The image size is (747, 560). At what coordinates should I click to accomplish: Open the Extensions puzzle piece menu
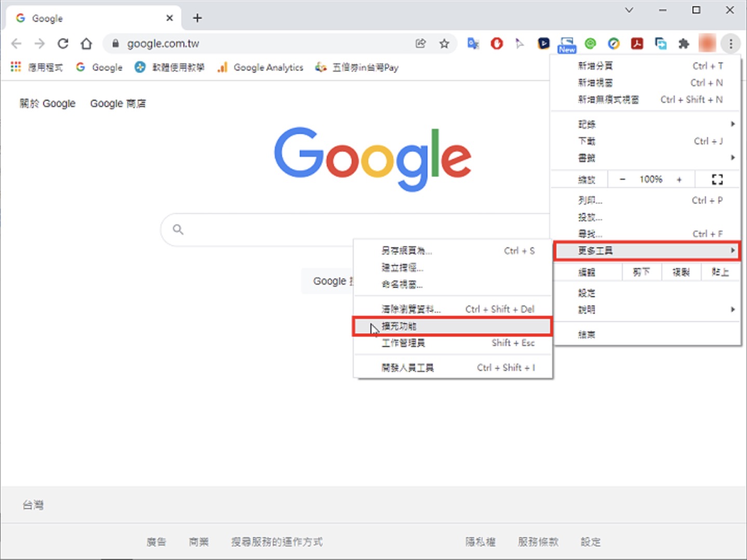[x=684, y=44]
